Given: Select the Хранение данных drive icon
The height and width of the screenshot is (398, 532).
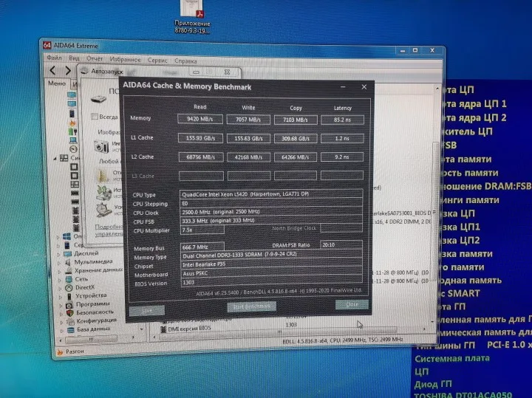Looking at the screenshot, I should click(68, 270).
